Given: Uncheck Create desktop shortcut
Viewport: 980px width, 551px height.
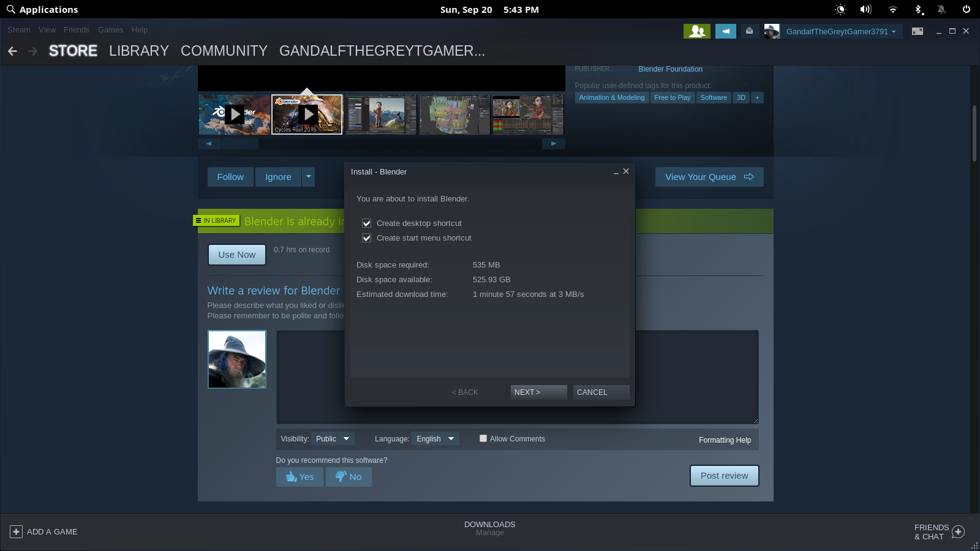Looking at the screenshot, I should click(367, 223).
